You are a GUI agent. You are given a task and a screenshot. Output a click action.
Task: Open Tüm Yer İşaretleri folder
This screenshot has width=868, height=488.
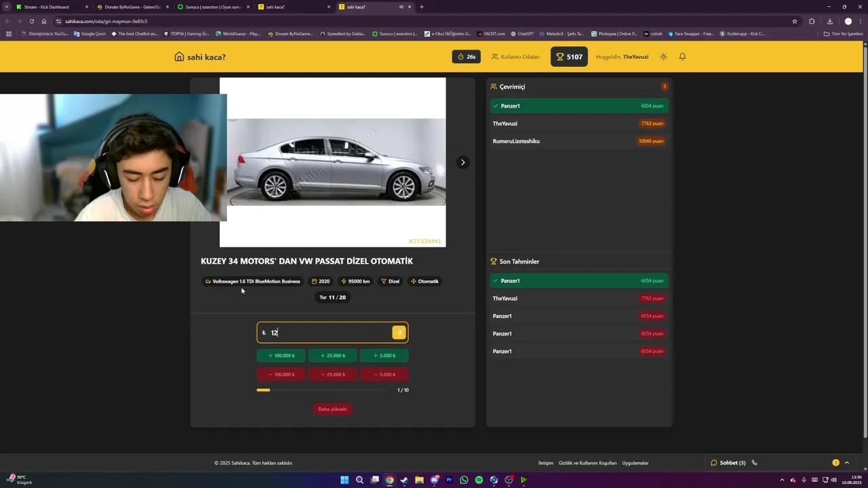click(844, 33)
